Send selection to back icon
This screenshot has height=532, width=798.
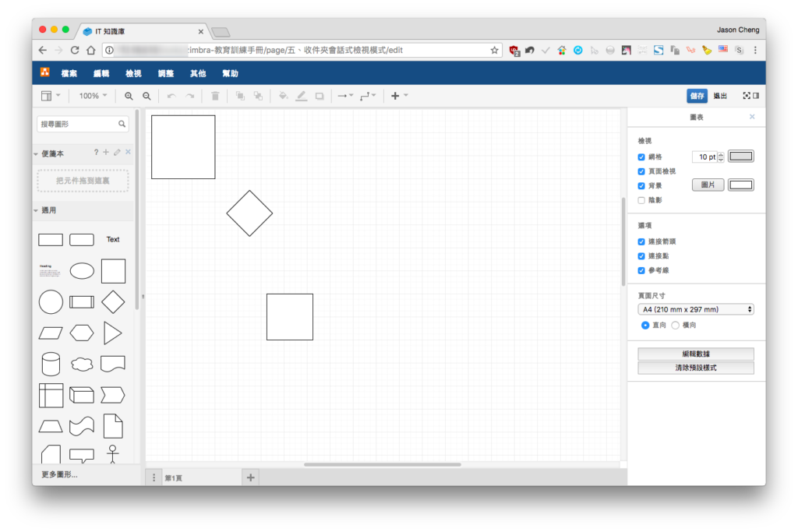click(x=258, y=96)
